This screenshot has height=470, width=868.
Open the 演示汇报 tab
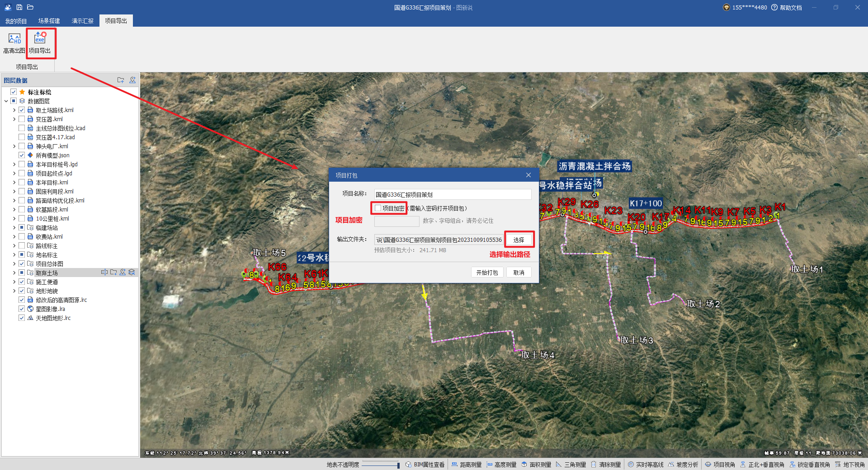click(x=82, y=21)
